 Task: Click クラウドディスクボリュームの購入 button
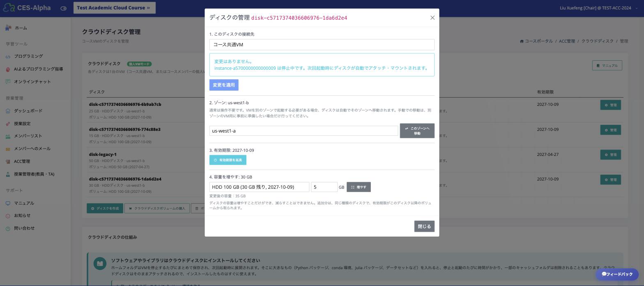(x=157, y=208)
